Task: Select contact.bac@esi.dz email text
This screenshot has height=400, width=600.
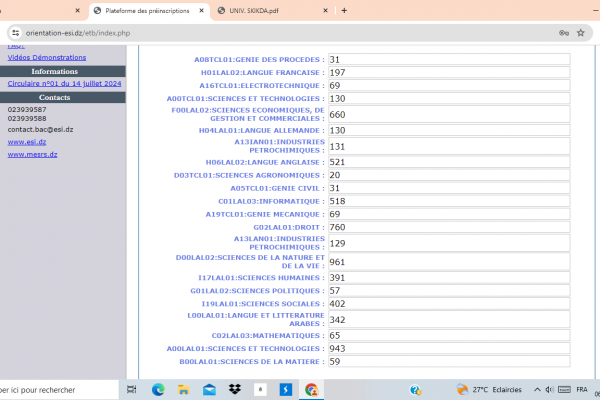Action: point(40,129)
